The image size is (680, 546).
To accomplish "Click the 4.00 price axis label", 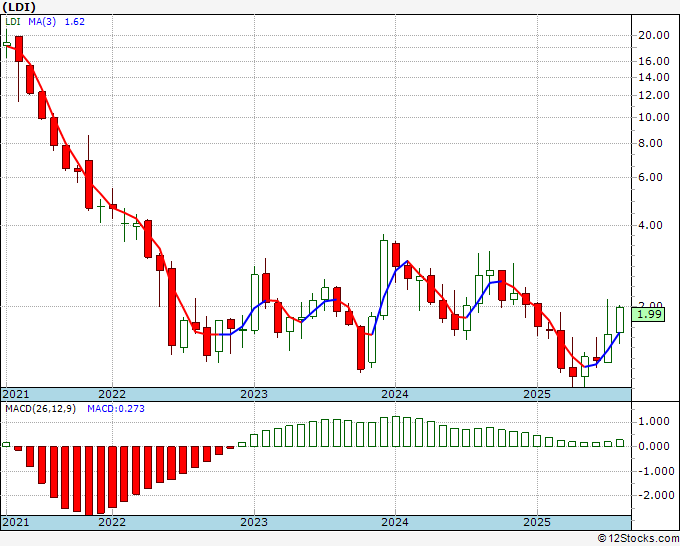I will tap(651, 225).
